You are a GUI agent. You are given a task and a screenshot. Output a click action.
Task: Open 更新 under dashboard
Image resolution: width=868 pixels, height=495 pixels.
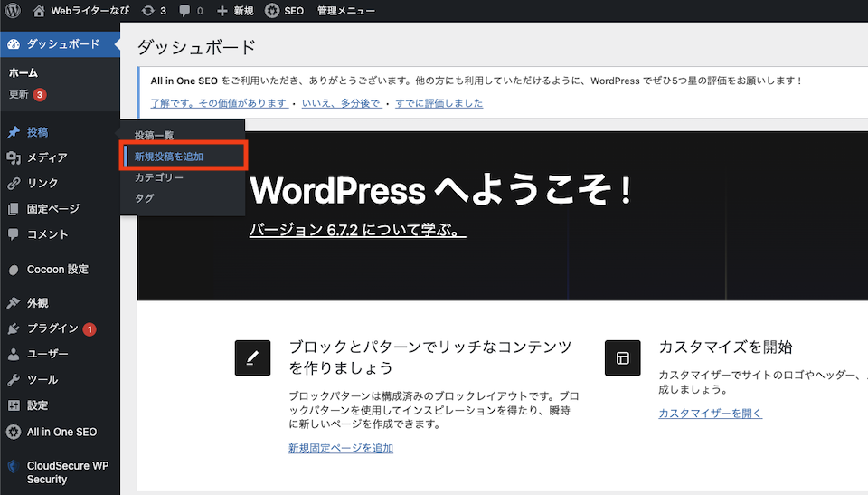click(x=19, y=94)
